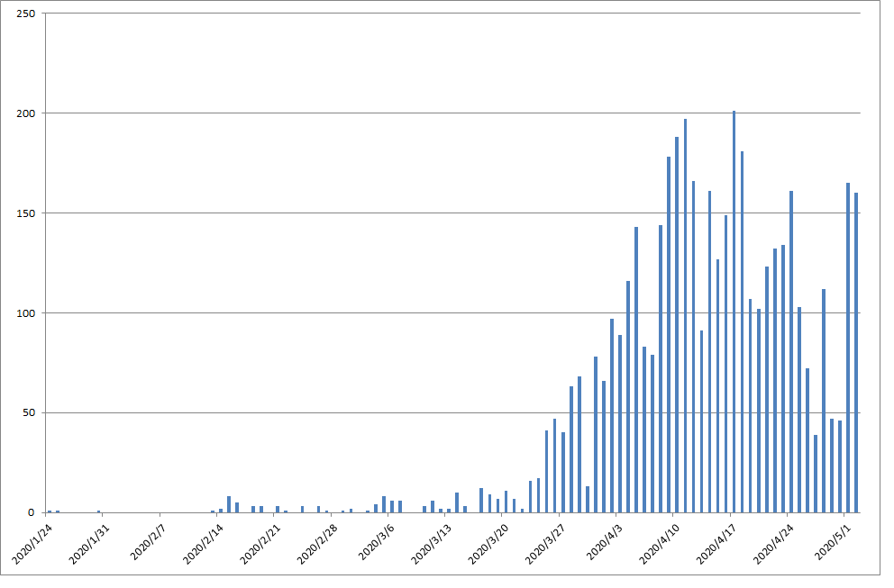This screenshot has height=588, width=894.
Task: Select the y-axis value "100"
Action: [27, 313]
